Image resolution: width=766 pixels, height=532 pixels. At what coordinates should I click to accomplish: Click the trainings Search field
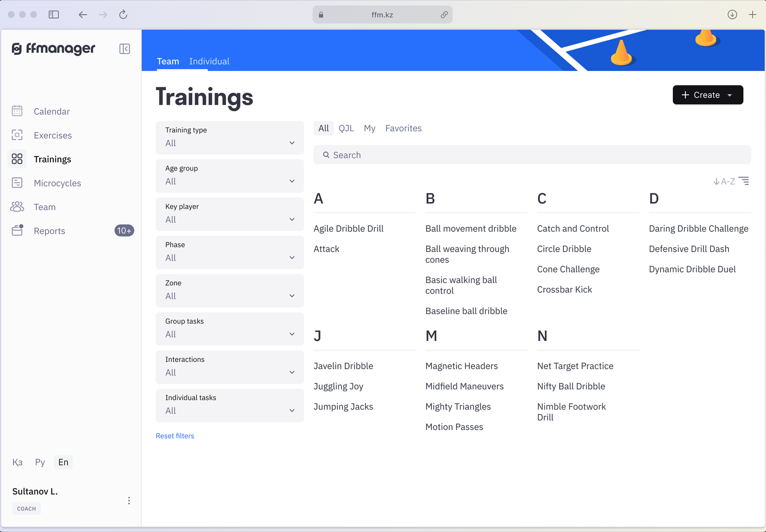click(532, 155)
